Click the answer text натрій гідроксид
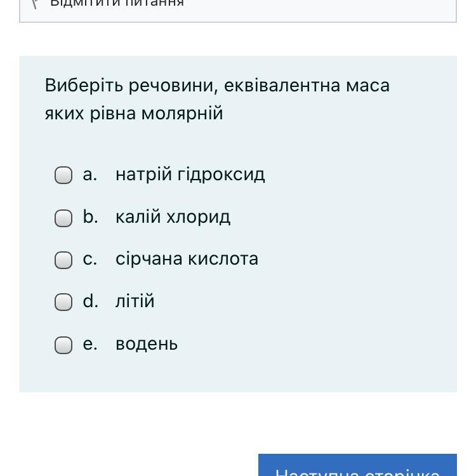 click(190, 175)
